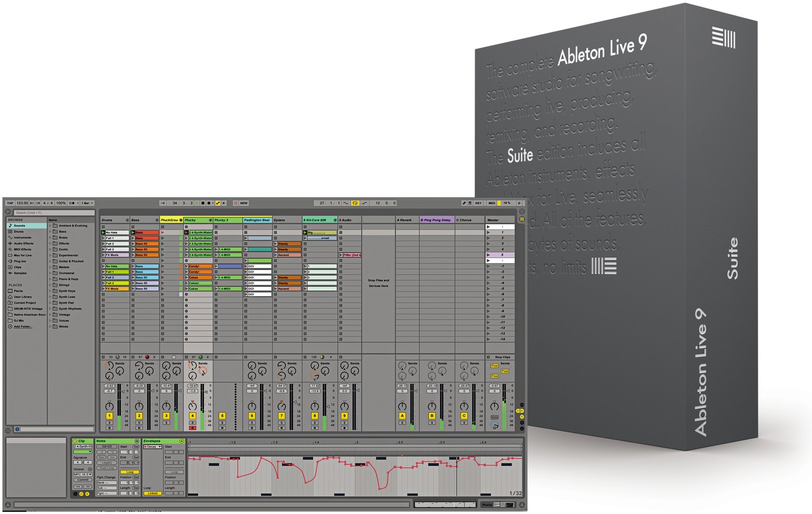Image resolution: width=812 pixels, height=514 pixels.
Task: Click the NEW scene button
Action: [x=244, y=203]
